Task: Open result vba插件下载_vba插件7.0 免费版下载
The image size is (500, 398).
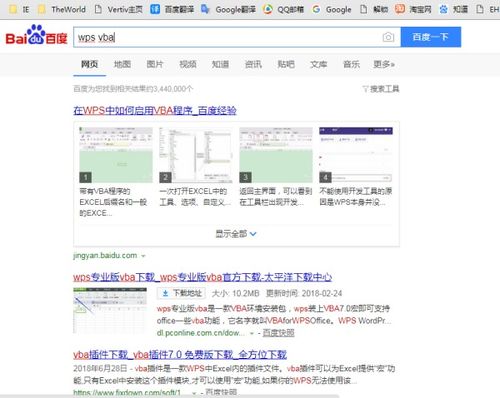Action: (x=180, y=354)
